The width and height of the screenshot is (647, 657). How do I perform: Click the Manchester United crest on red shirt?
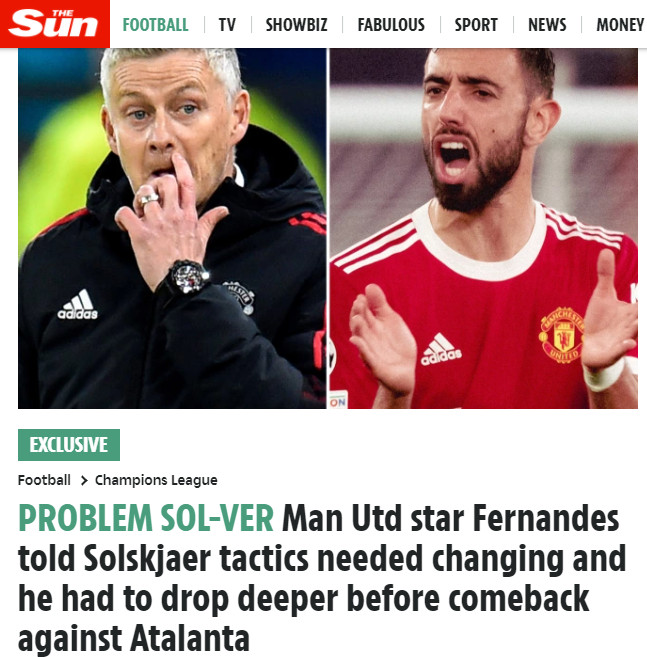pyautogui.click(x=562, y=335)
